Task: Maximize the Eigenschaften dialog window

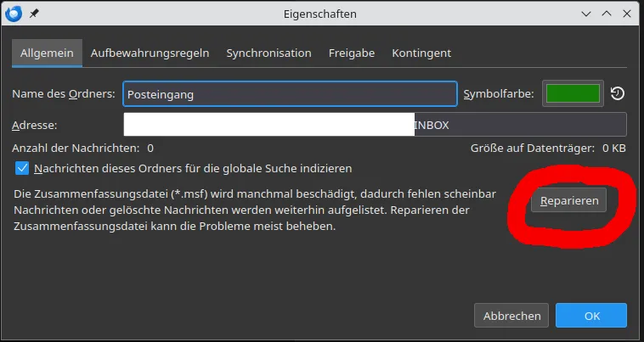Action: pos(607,14)
